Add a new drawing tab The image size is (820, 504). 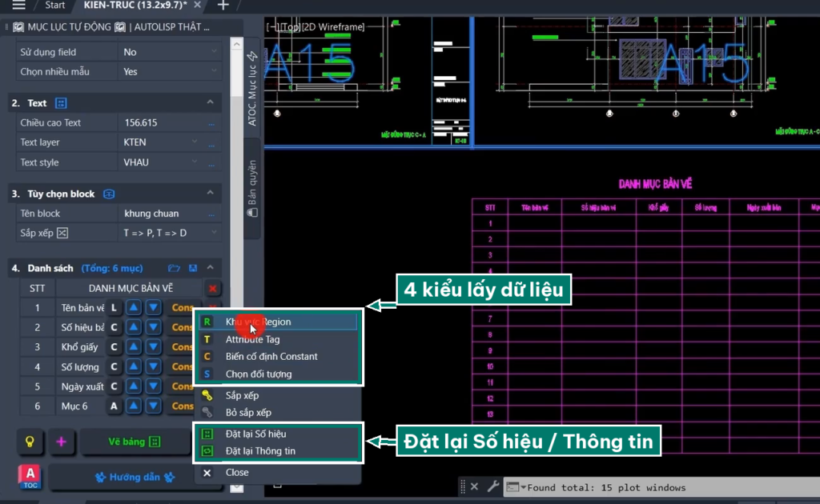pyautogui.click(x=223, y=6)
